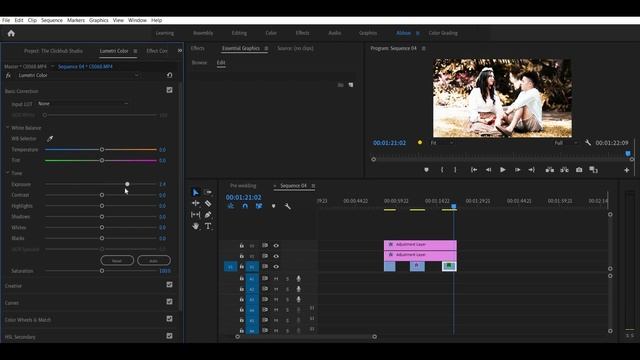
Task: Click the new item icon in Essential Graphics
Action: point(351,85)
